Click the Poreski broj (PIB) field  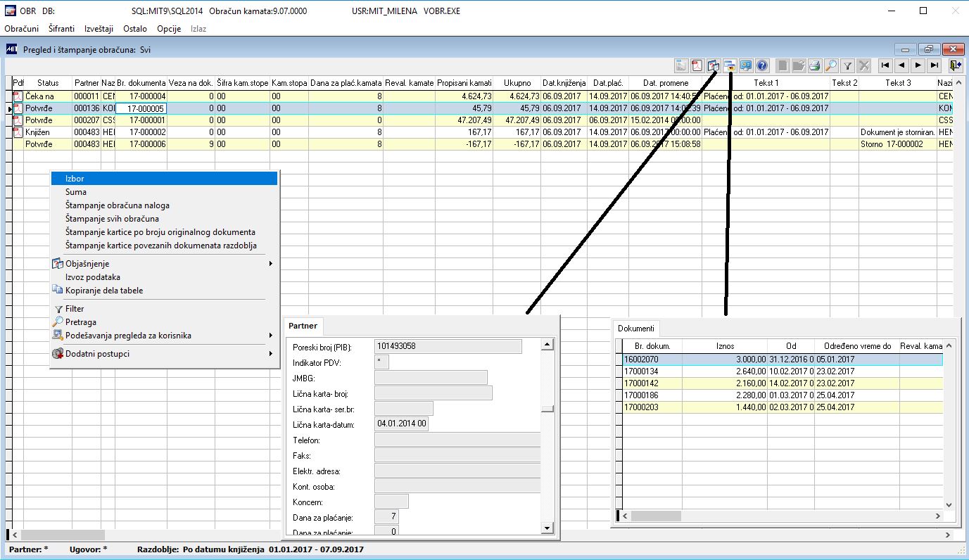click(448, 346)
